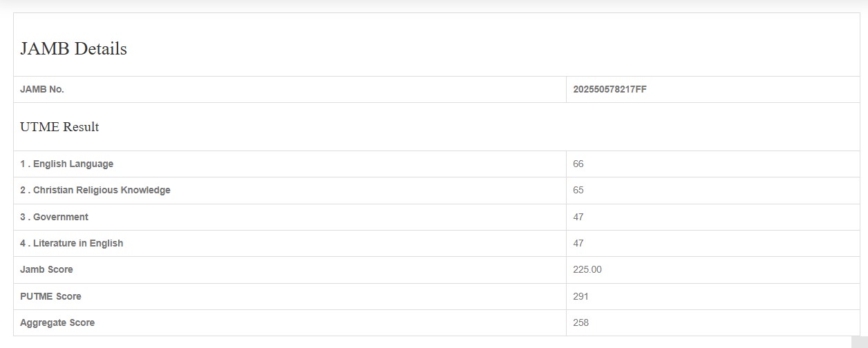Screen dimensions: 868x348
Task: Select the PUTME Score value 291
Action: (x=581, y=296)
